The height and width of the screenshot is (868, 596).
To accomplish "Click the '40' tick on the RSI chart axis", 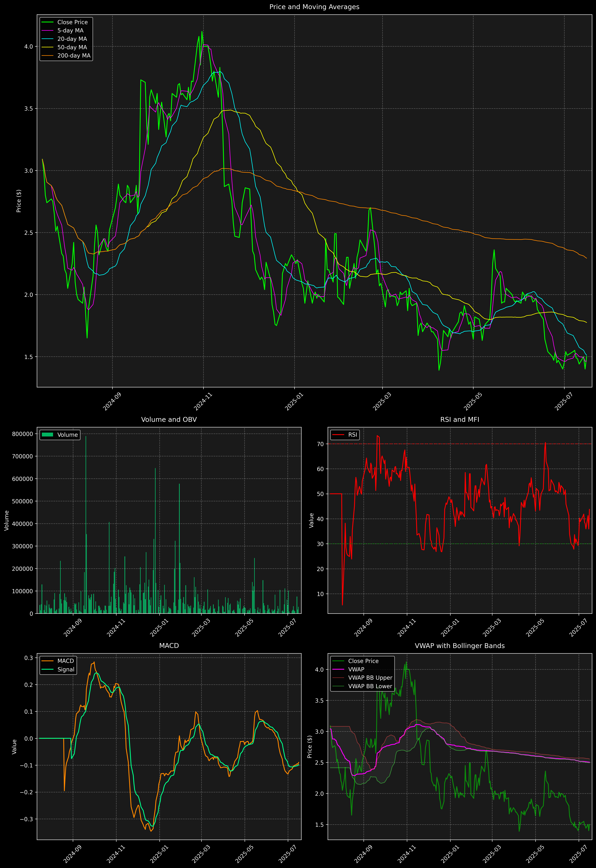I will [321, 519].
